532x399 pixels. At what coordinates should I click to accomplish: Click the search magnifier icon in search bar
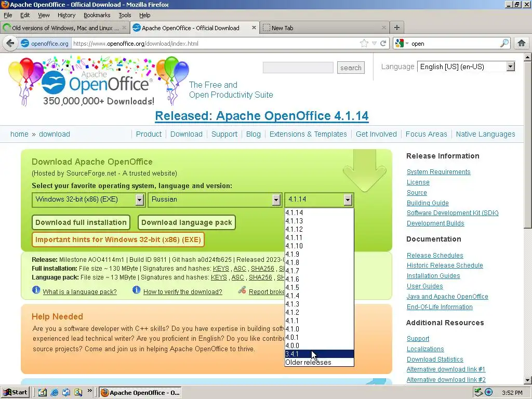pyautogui.click(x=504, y=43)
